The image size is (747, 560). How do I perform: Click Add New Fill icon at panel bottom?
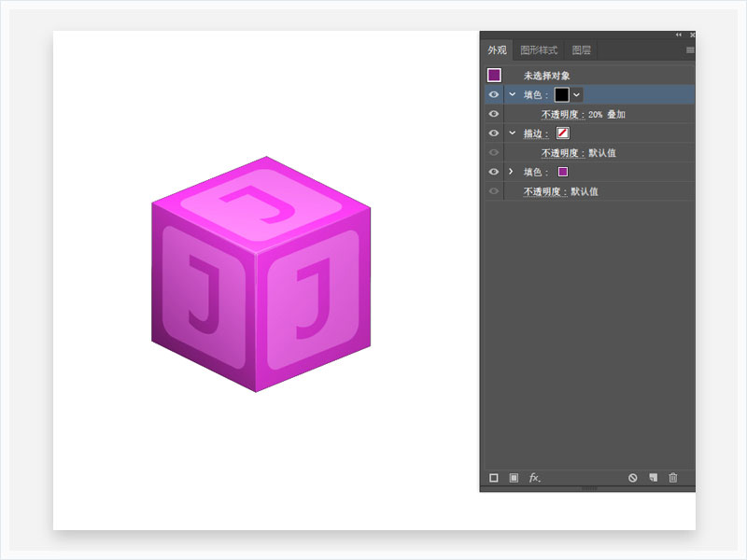(514, 478)
